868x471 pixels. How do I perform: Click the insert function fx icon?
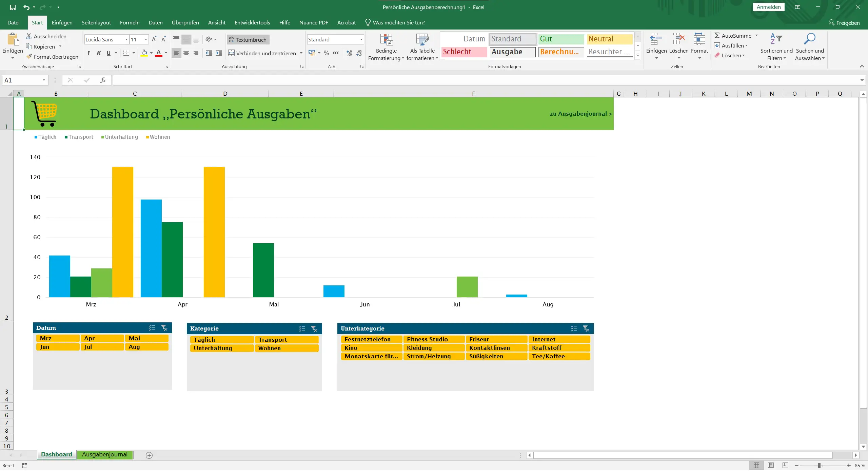[103, 80]
